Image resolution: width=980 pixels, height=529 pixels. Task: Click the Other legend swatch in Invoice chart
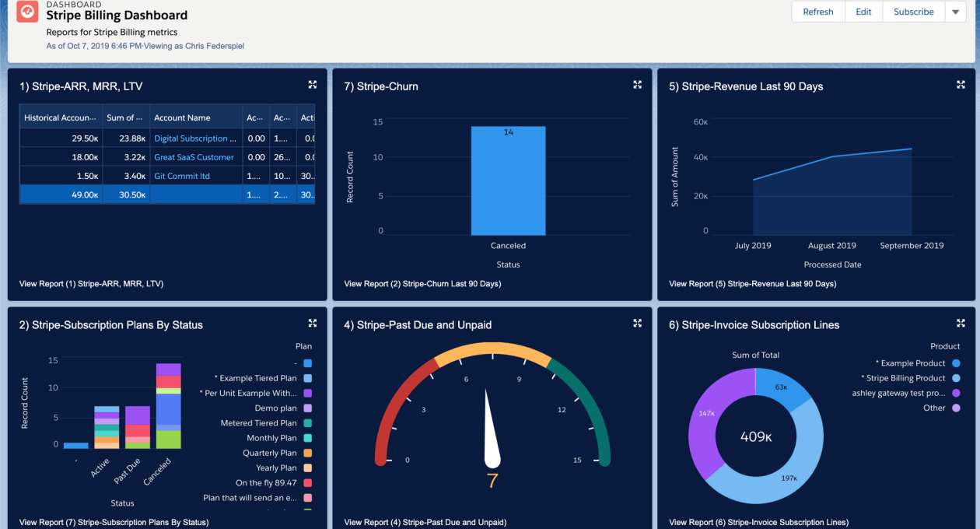pos(956,408)
